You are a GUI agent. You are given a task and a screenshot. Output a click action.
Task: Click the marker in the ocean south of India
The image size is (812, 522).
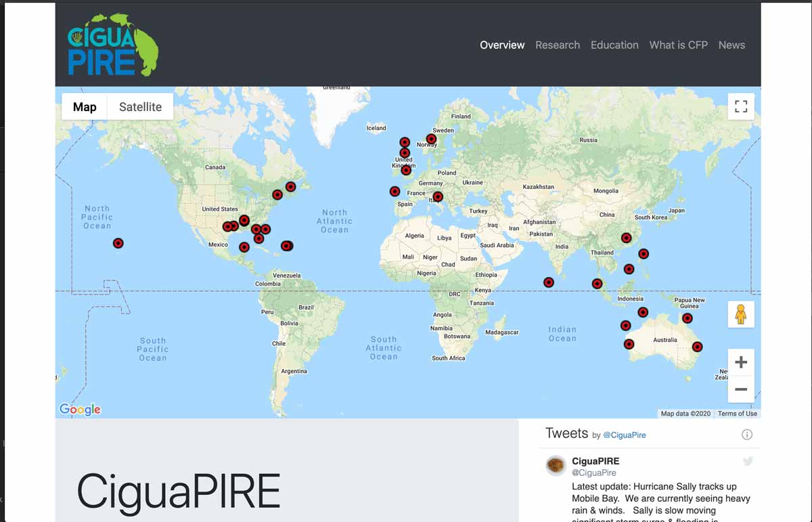click(549, 282)
